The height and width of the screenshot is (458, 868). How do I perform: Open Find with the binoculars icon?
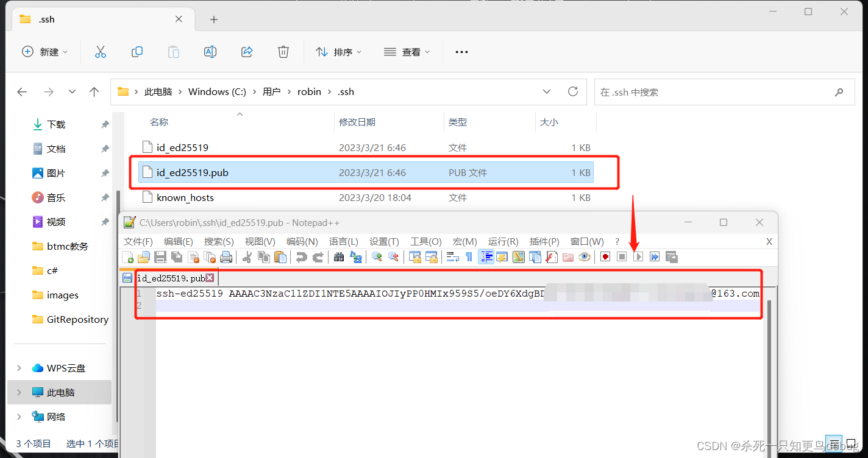coord(339,257)
